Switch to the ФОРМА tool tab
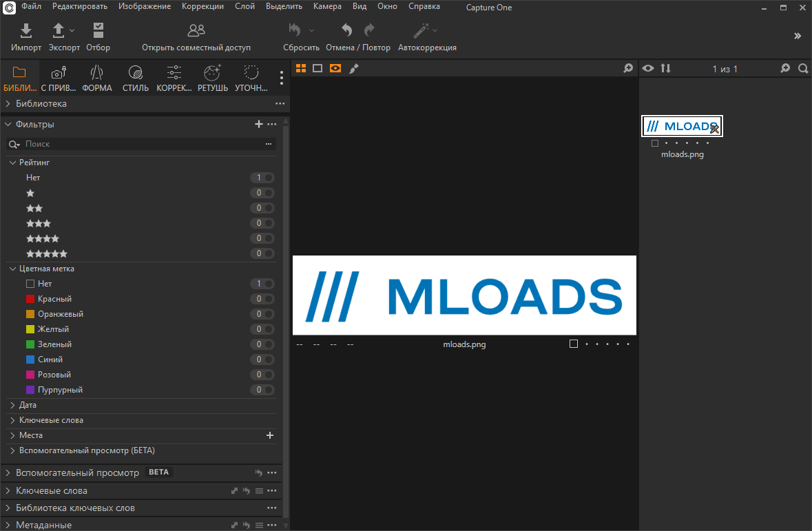The height and width of the screenshot is (531, 812). click(x=97, y=79)
